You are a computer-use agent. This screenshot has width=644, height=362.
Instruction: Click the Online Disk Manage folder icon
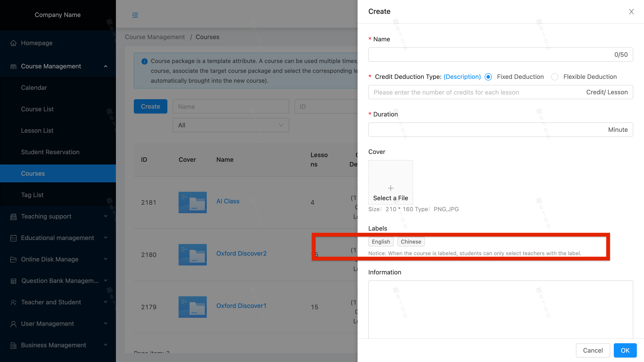(x=13, y=259)
